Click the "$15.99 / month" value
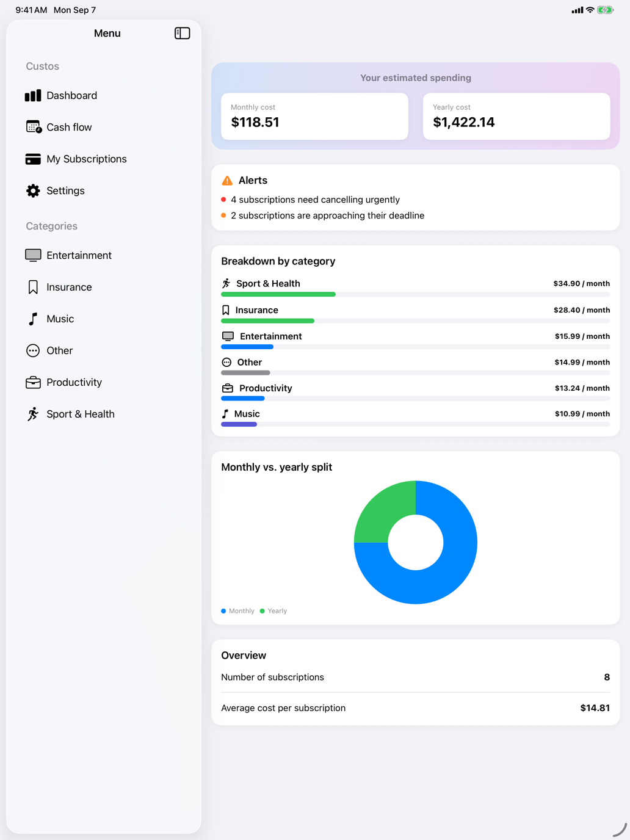This screenshot has height=840, width=630. (582, 336)
